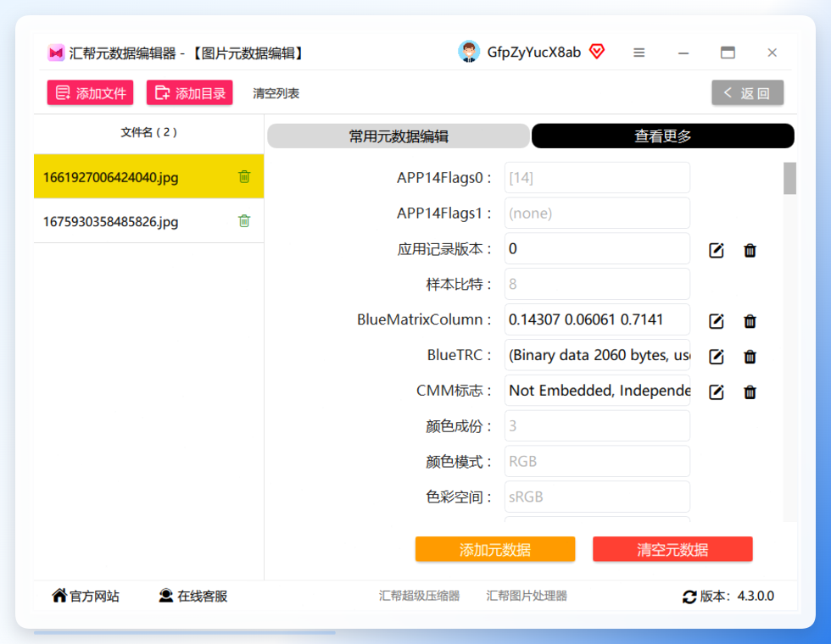This screenshot has width=831, height=644.
Task: Click the red VIP diamond icon
Action: click(x=597, y=52)
